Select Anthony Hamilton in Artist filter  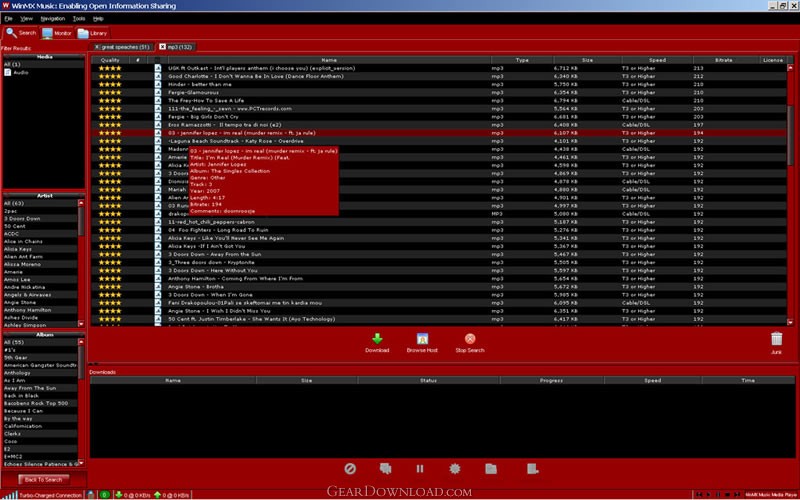[x=40, y=310]
